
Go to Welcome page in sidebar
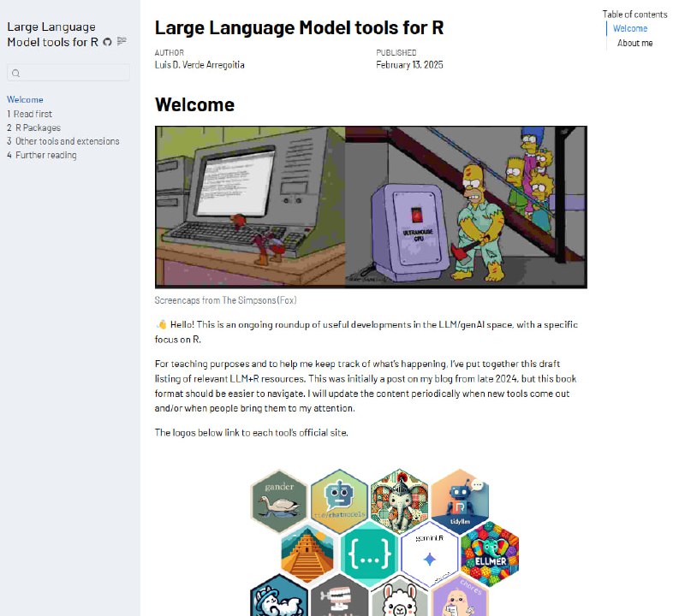tap(25, 99)
